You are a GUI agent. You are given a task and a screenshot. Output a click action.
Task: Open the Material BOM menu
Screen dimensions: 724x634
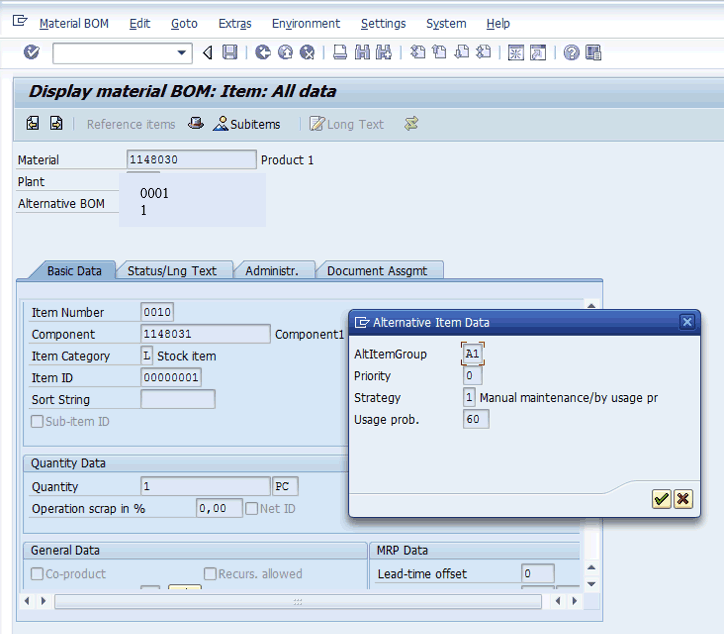pyautogui.click(x=74, y=23)
